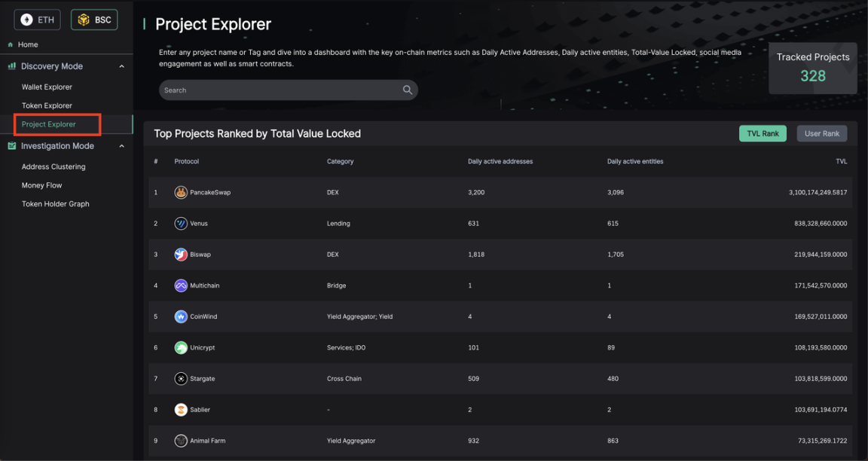Toggle ranking to User Rank

pyautogui.click(x=821, y=133)
